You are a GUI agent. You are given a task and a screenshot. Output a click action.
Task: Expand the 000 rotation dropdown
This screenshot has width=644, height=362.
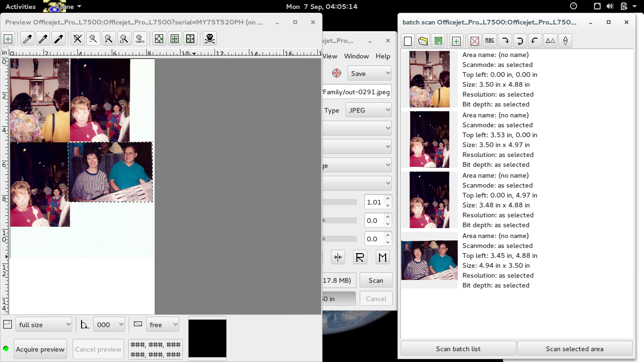coord(109,324)
